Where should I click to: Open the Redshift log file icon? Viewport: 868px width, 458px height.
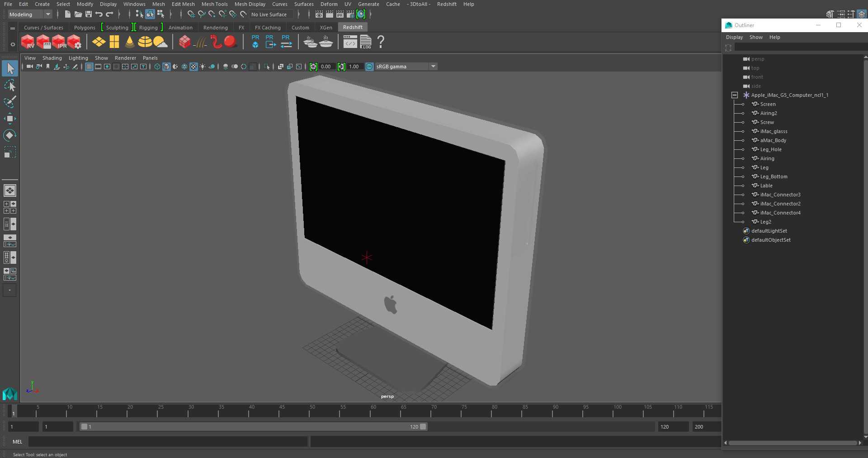pos(366,42)
